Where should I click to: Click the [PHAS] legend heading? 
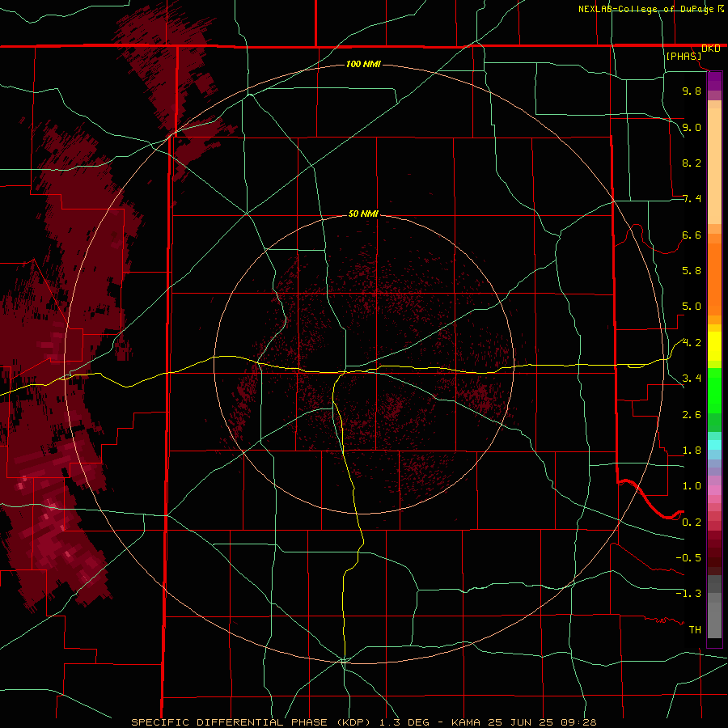click(684, 57)
